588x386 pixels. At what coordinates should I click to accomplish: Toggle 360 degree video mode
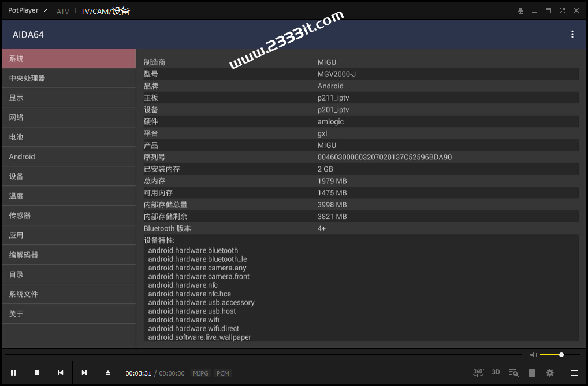(x=478, y=373)
